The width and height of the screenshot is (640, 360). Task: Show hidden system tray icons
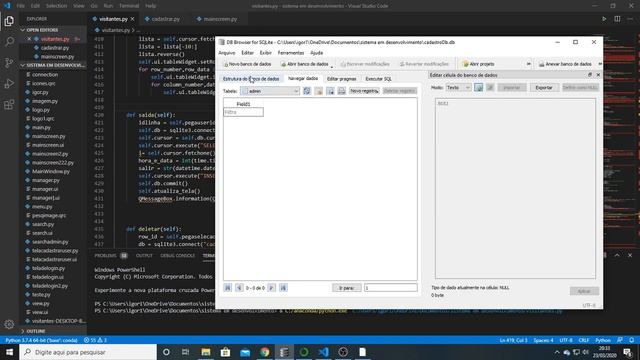pos(557,352)
